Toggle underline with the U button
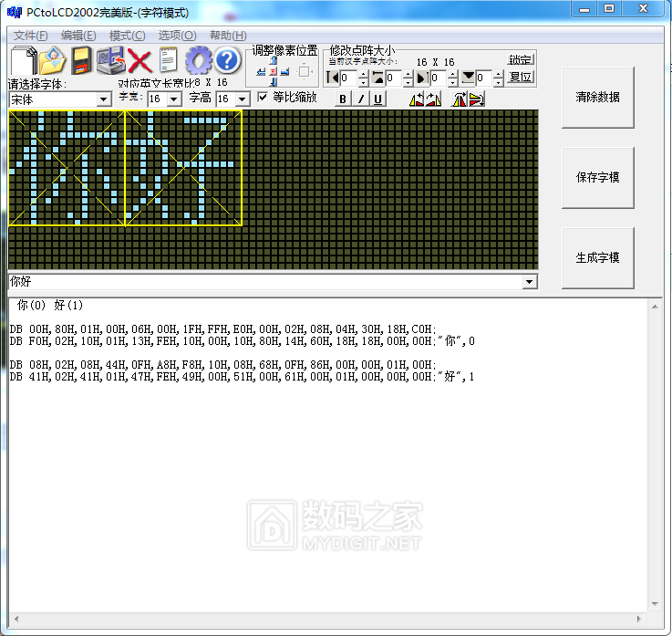Image resolution: width=672 pixels, height=636 pixels. pos(377,99)
